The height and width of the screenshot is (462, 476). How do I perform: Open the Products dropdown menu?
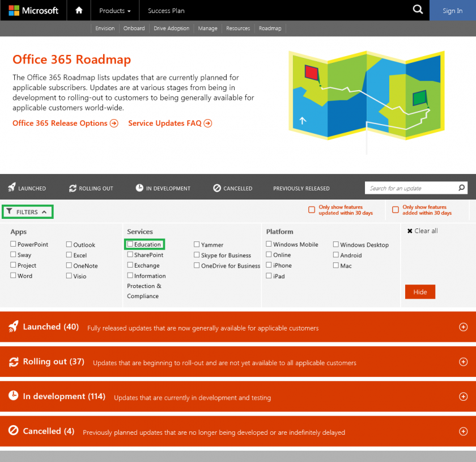point(114,11)
